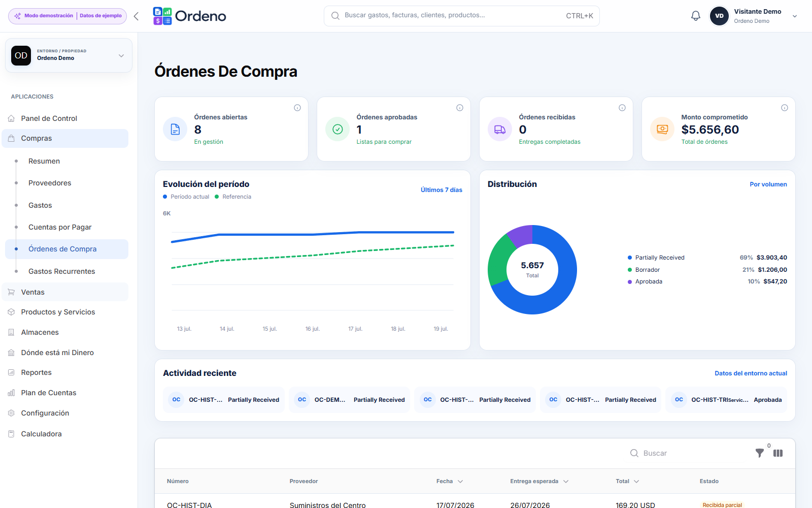The width and height of the screenshot is (812, 508).
Task: Sort table by Total column
Action: pos(627,481)
